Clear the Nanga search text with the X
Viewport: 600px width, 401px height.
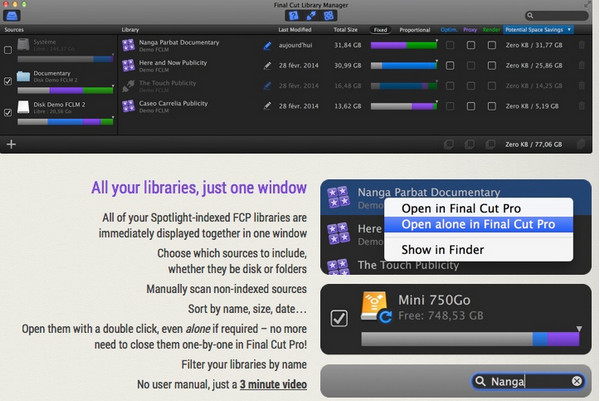[x=577, y=381]
